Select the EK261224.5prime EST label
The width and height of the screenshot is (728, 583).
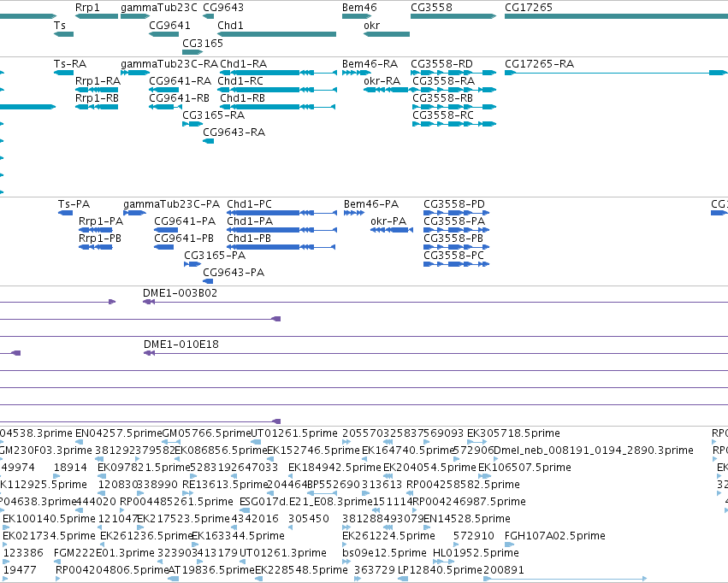388,536
